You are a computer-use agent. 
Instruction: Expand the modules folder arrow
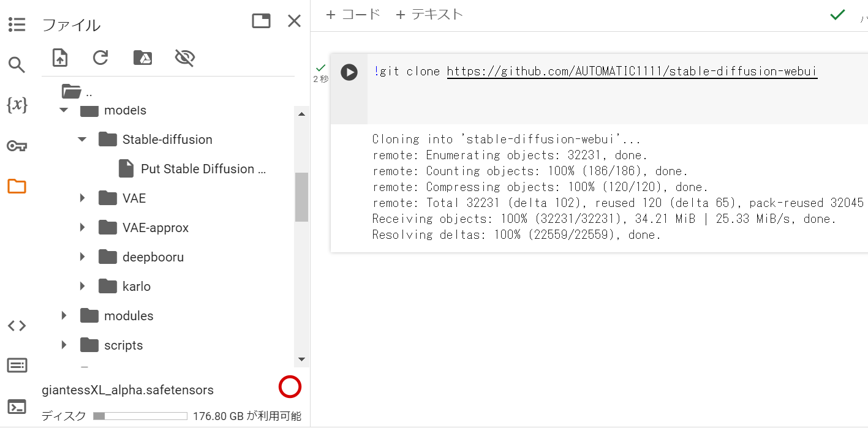pyautogui.click(x=64, y=316)
